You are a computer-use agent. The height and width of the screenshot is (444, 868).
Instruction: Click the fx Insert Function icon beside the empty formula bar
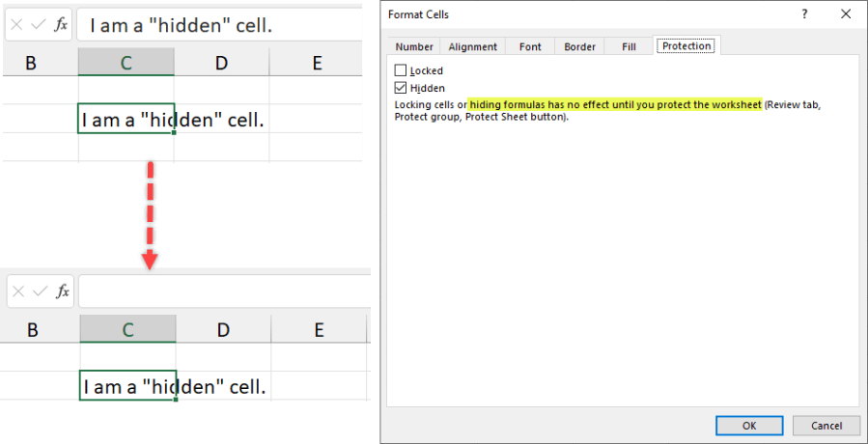tap(63, 291)
